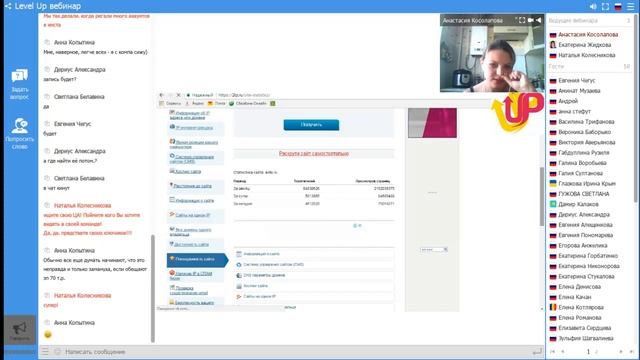640x360 pixels.
Task: Open language selector Russian flag in top bar
Action: tap(618, 7)
